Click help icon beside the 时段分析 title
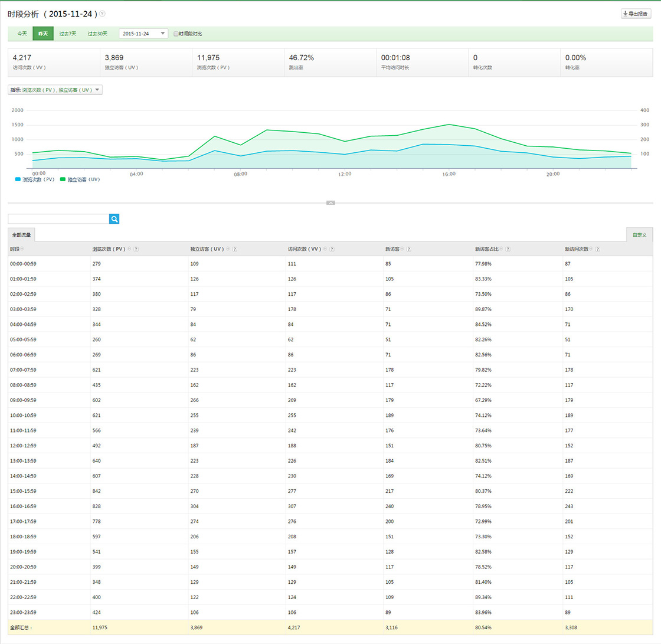 (x=103, y=14)
